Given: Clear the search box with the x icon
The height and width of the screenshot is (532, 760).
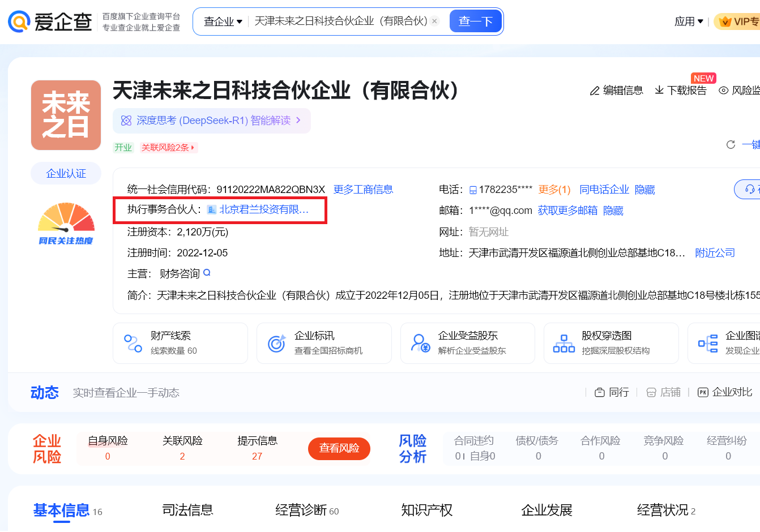Looking at the screenshot, I should pos(434,22).
